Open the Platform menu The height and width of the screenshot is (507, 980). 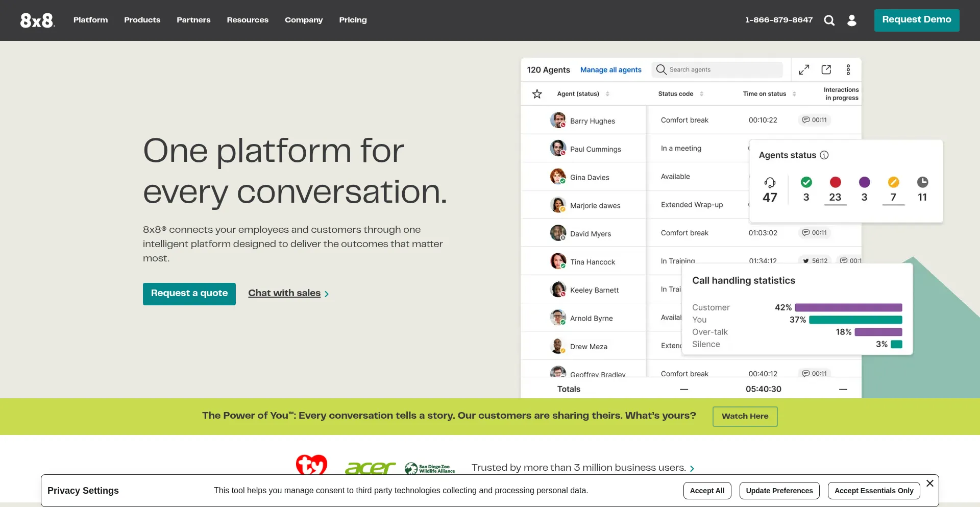90,20
